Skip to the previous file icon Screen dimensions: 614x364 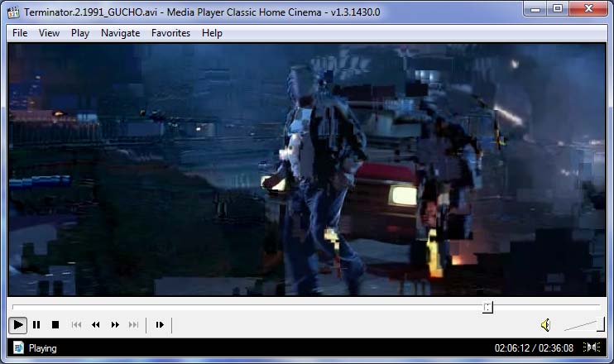(x=76, y=325)
